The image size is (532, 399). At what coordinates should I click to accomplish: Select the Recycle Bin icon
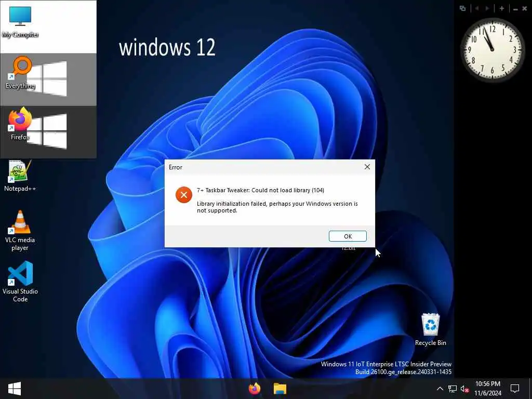tap(431, 329)
